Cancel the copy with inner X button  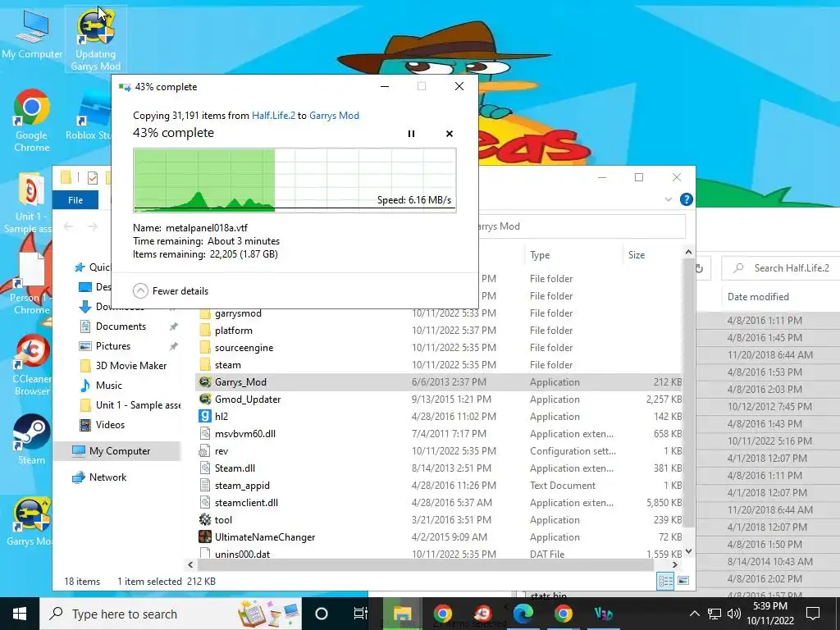(450, 134)
